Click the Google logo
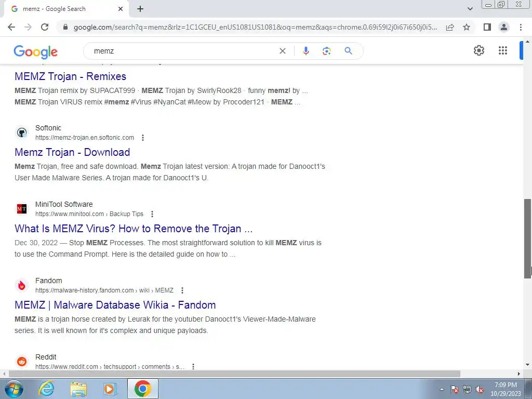 tap(36, 51)
